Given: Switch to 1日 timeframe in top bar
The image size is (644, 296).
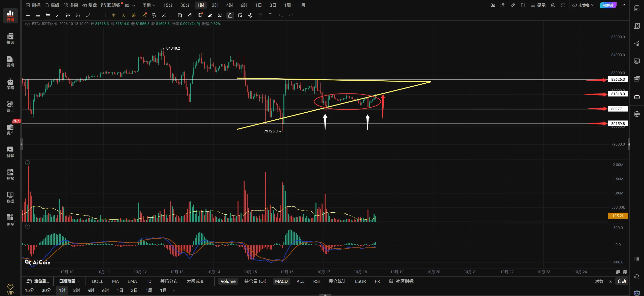Looking at the screenshot, I should (x=258, y=5).
